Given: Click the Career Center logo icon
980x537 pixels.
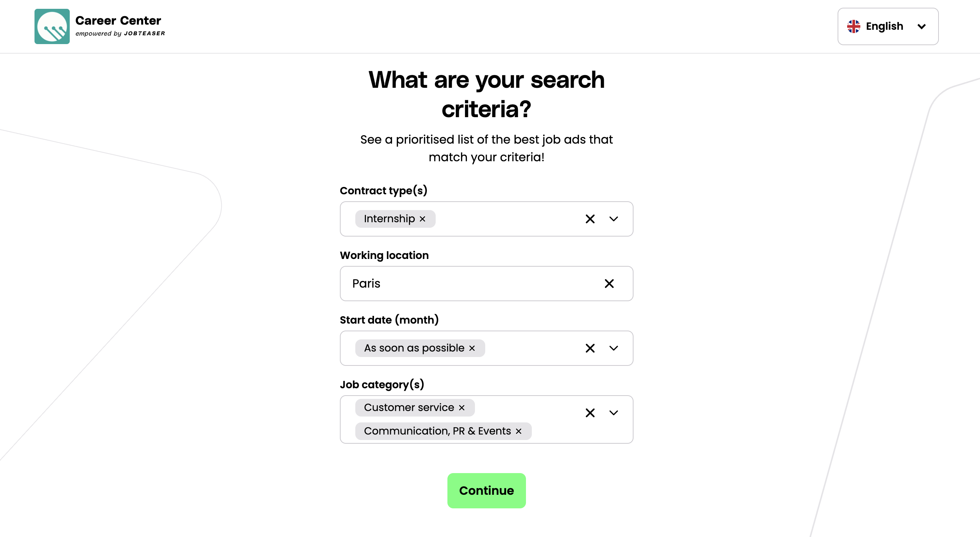Looking at the screenshot, I should (x=52, y=26).
